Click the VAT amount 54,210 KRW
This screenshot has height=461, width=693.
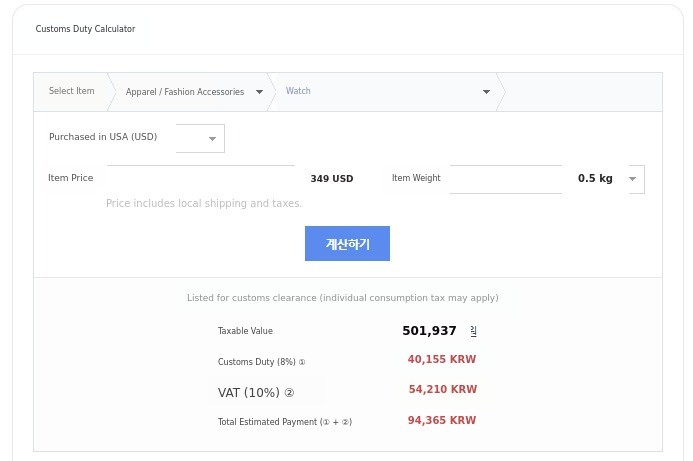click(x=442, y=389)
